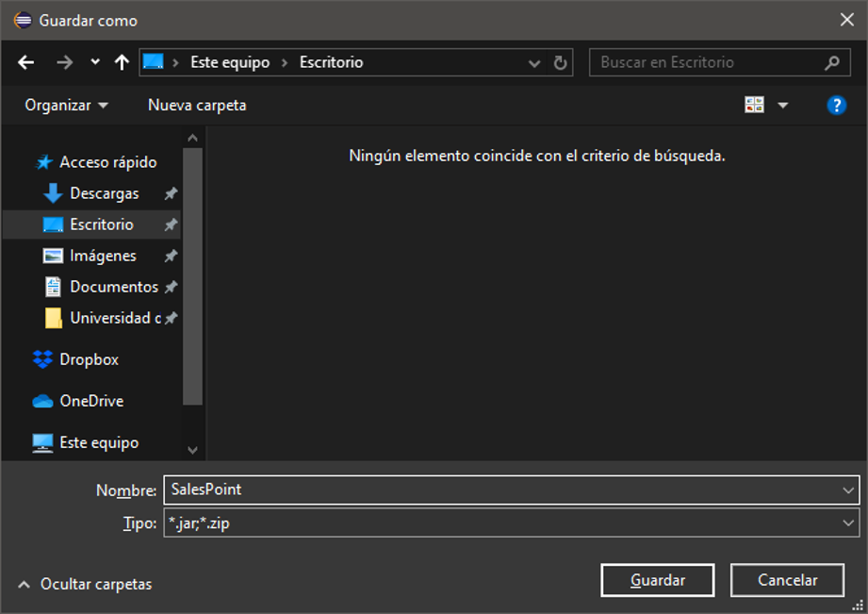868x614 pixels.
Task: Open Documentos in the sidebar
Action: tap(114, 287)
